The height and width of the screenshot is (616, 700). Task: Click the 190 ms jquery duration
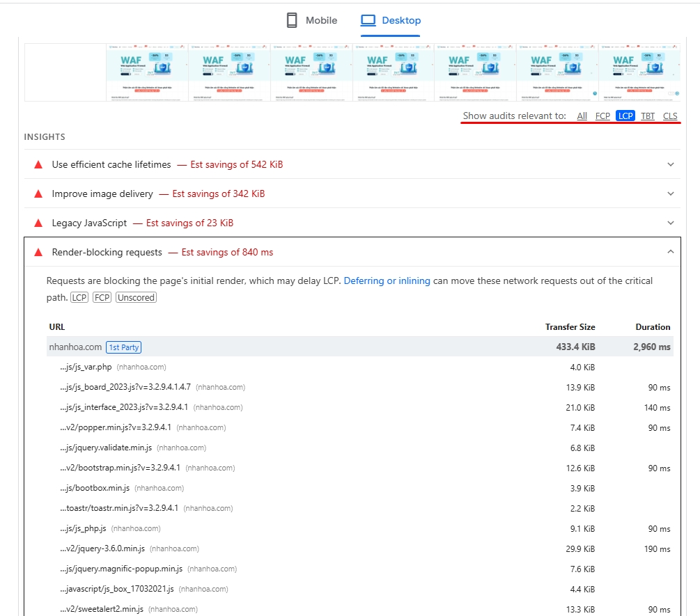pyautogui.click(x=657, y=549)
